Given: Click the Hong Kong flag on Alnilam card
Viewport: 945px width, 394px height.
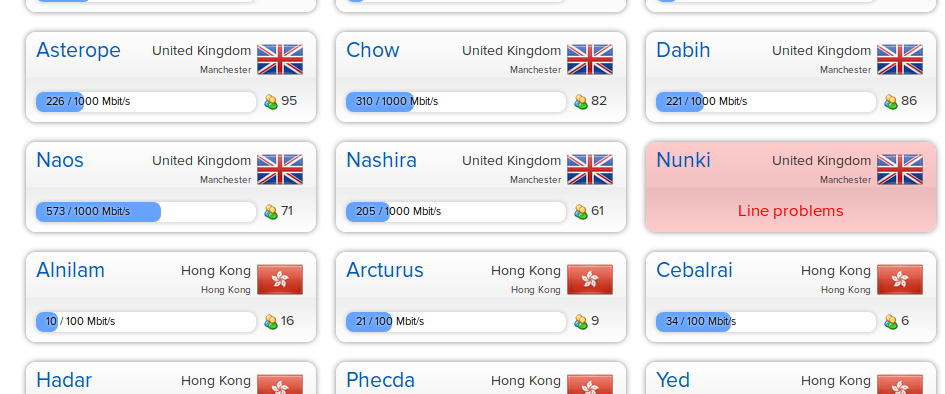Looking at the screenshot, I should tap(280, 280).
